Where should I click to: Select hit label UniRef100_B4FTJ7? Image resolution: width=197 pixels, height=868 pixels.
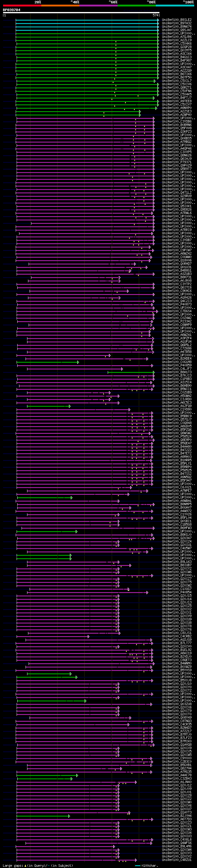point(177,98)
